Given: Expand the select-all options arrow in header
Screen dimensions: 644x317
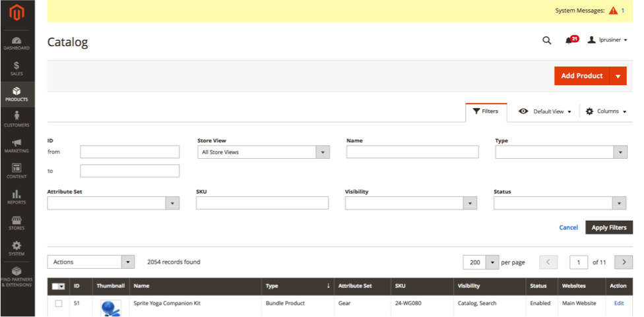Looking at the screenshot, I should [x=62, y=286].
